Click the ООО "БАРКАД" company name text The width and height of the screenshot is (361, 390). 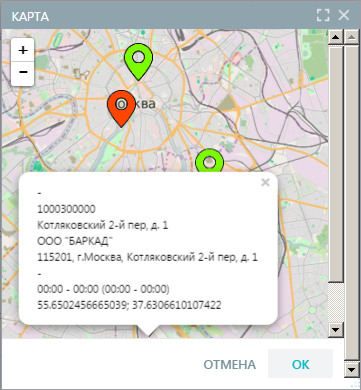tap(73, 241)
